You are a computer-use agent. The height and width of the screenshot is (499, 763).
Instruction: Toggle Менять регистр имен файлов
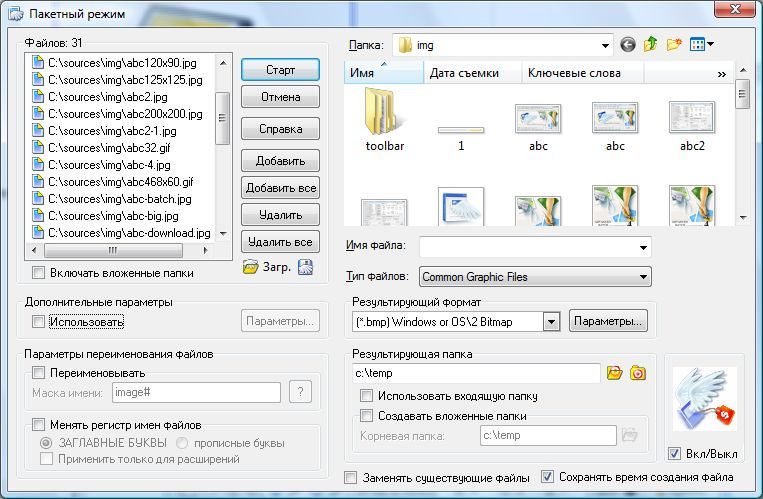pos(38,425)
